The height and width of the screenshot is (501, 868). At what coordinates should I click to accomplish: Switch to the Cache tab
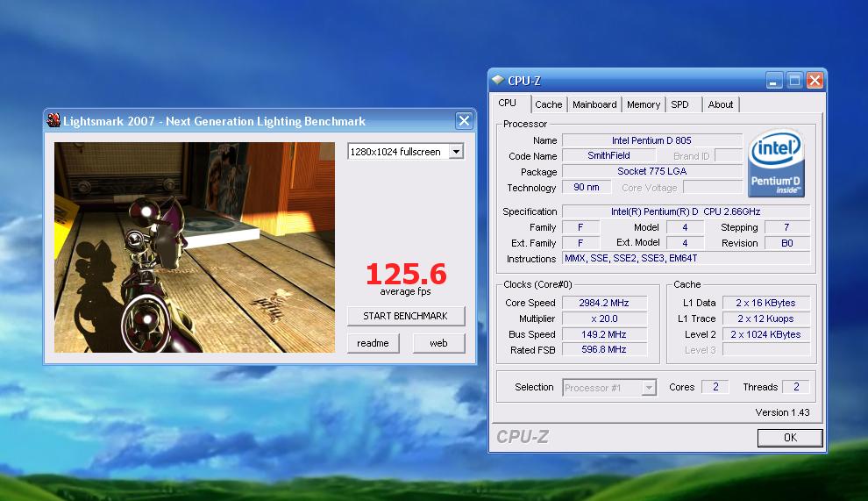548,104
